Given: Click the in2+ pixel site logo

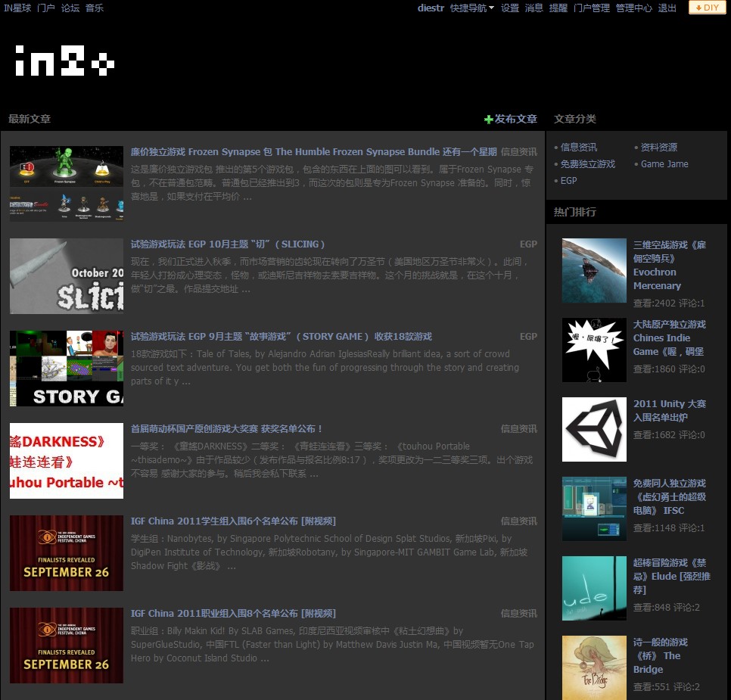Looking at the screenshot, I should coord(65,61).
